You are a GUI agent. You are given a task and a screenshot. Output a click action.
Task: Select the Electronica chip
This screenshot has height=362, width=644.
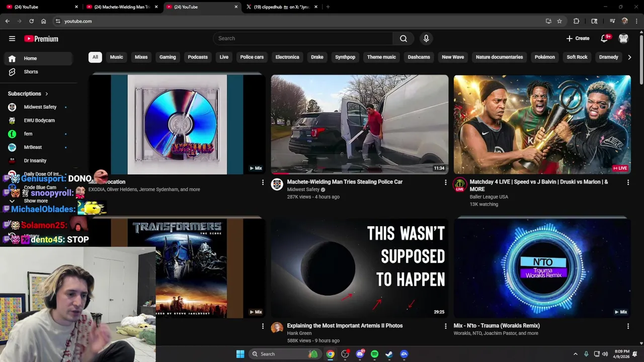coord(287,57)
